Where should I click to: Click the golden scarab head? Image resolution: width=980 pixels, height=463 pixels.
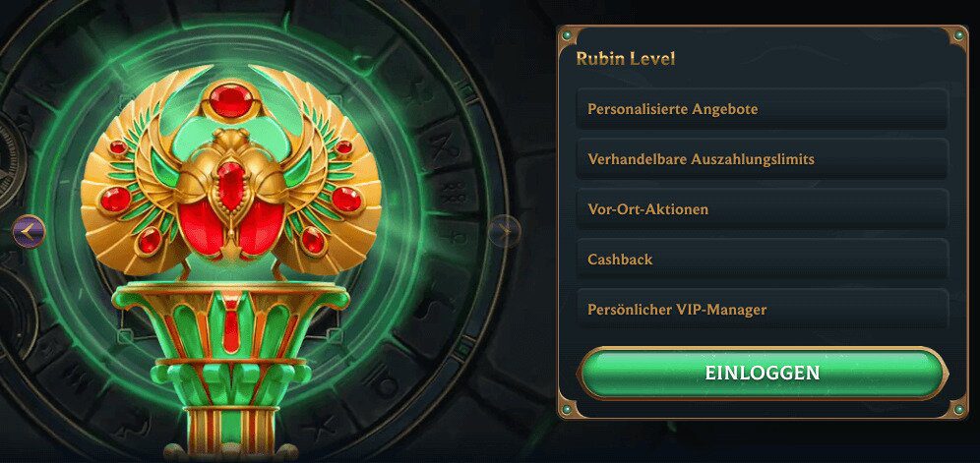(x=230, y=142)
